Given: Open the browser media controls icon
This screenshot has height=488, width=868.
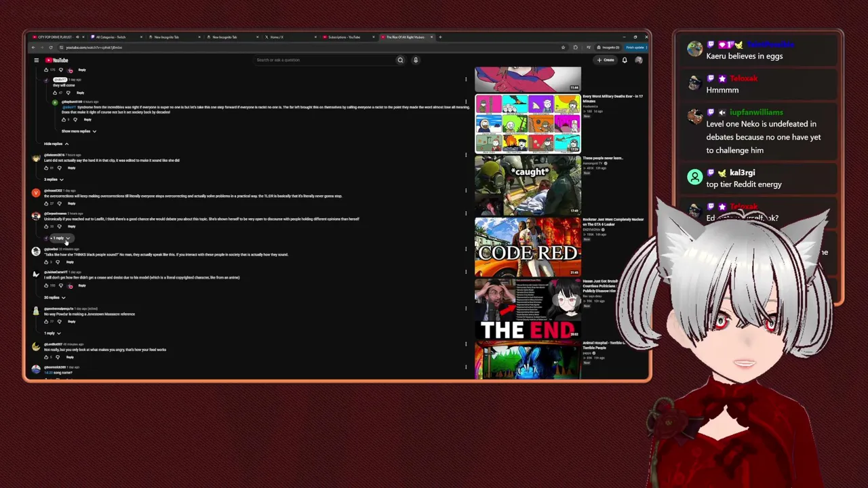Looking at the screenshot, I should [x=588, y=47].
